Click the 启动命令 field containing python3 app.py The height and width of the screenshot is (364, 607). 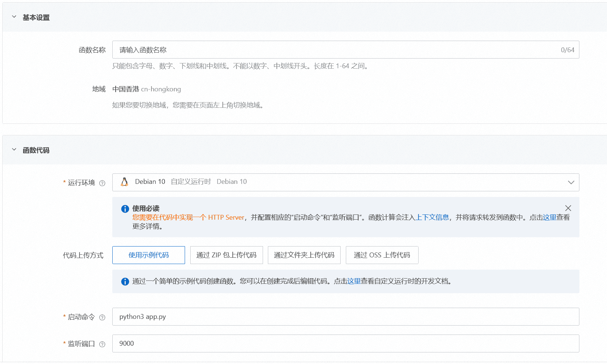[345, 317]
